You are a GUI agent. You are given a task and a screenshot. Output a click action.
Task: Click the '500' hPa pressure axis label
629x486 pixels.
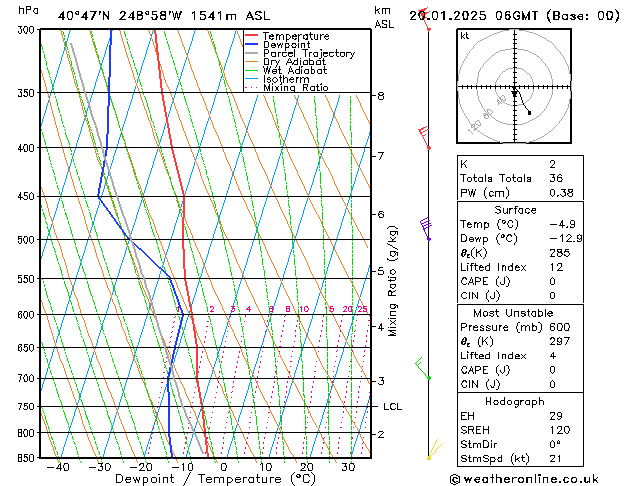(28, 240)
